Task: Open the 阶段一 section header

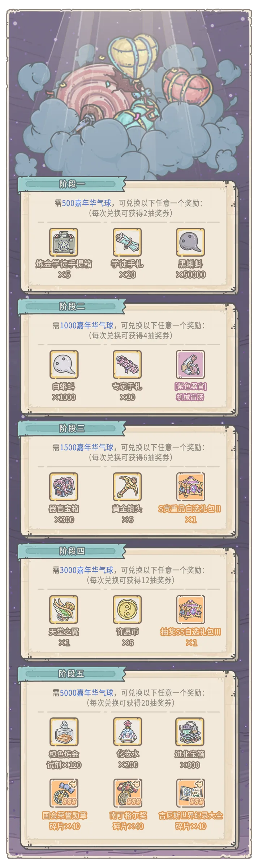Action: (x=72, y=184)
